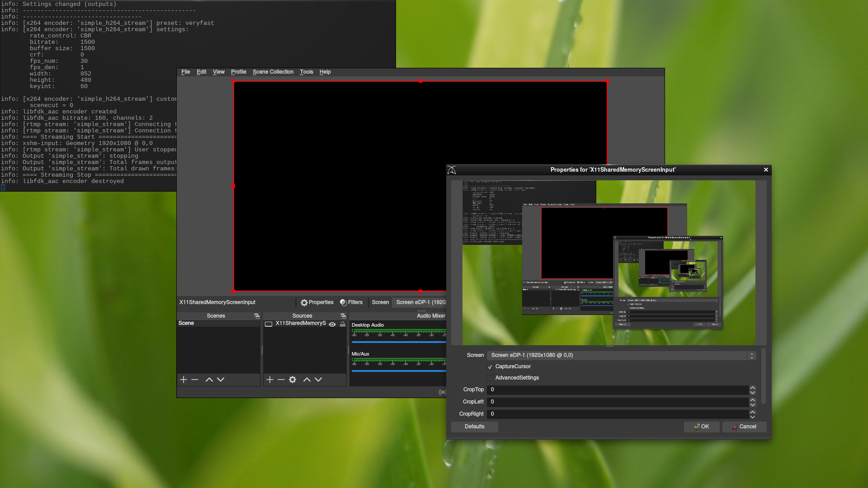Remove selected source with minus icon

(281, 380)
